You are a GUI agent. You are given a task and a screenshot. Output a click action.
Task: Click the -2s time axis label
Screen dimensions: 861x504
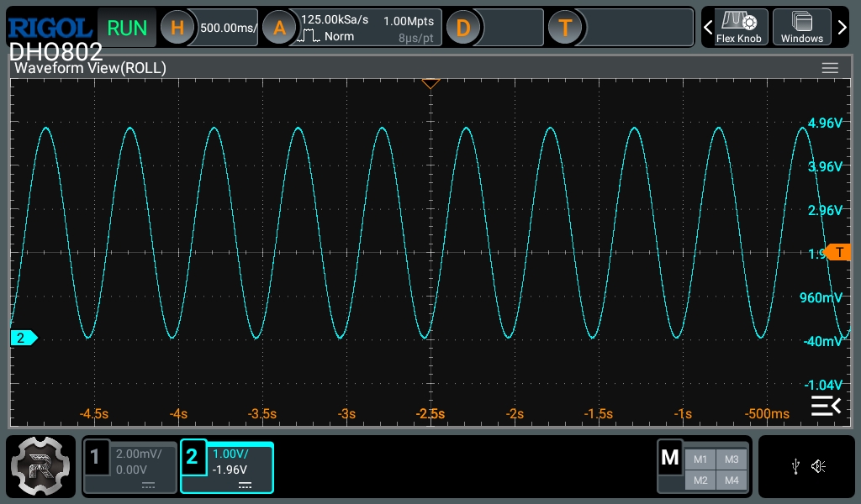(x=515, y=413)
